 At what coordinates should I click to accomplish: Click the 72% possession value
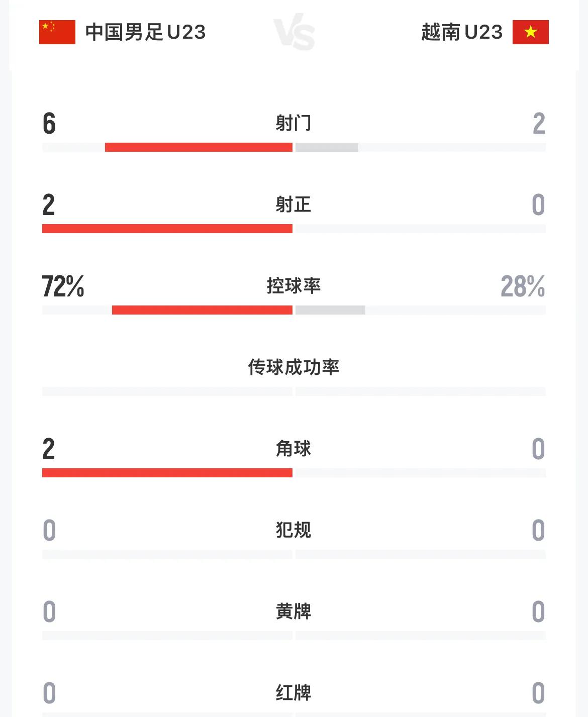click(63, 286)
